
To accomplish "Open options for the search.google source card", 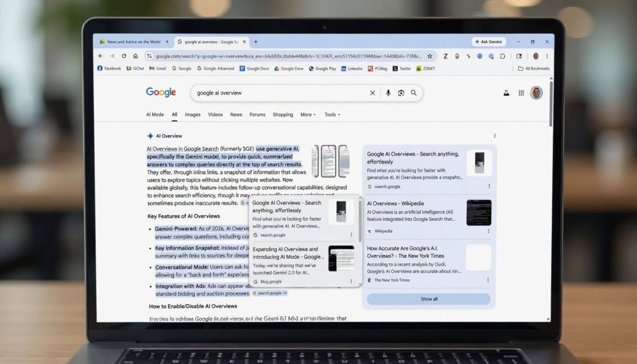I will pos(489,186).
